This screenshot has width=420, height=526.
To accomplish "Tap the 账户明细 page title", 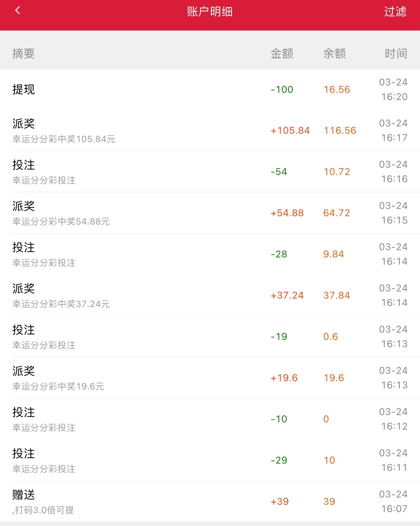I will (x=210, y=11).
